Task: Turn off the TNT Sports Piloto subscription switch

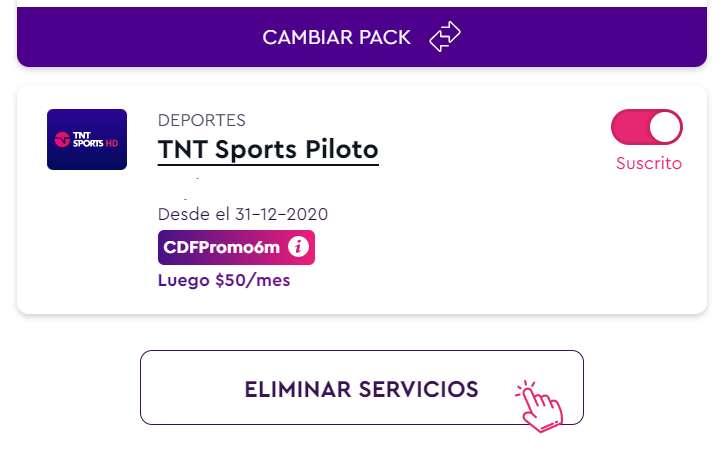Action: click(646, 128)
